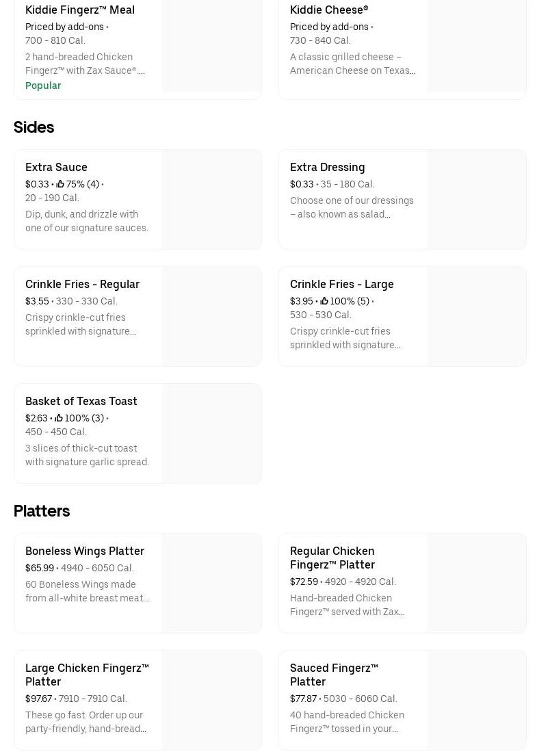Screen dimensions: 550x756
Task: Click the Sauced Fingerz Platter image thumbnail
Action: pos(476,701)
